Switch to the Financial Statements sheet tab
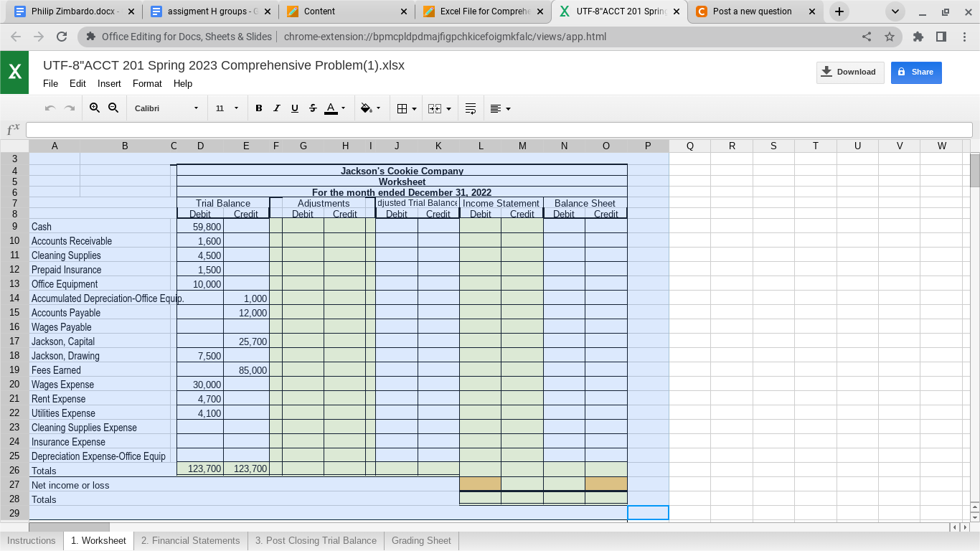This screenshot has height=551, width=980. click(x=190, y=540)
